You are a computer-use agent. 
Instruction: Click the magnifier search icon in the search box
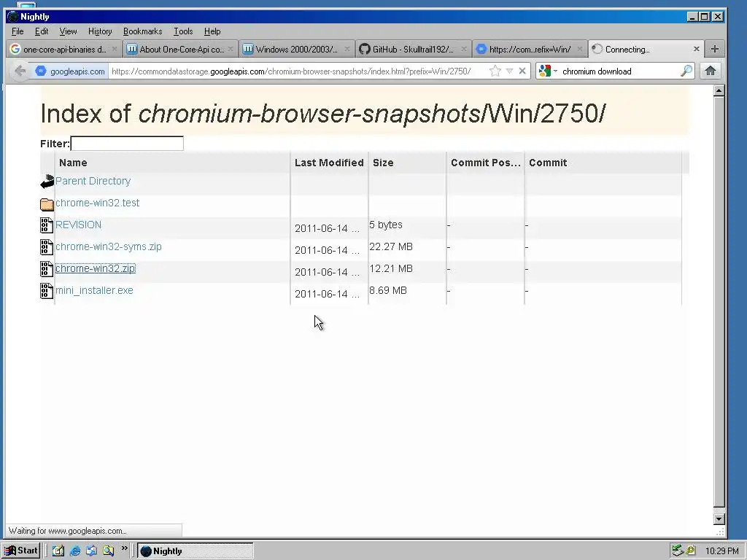tap(686, 71)
